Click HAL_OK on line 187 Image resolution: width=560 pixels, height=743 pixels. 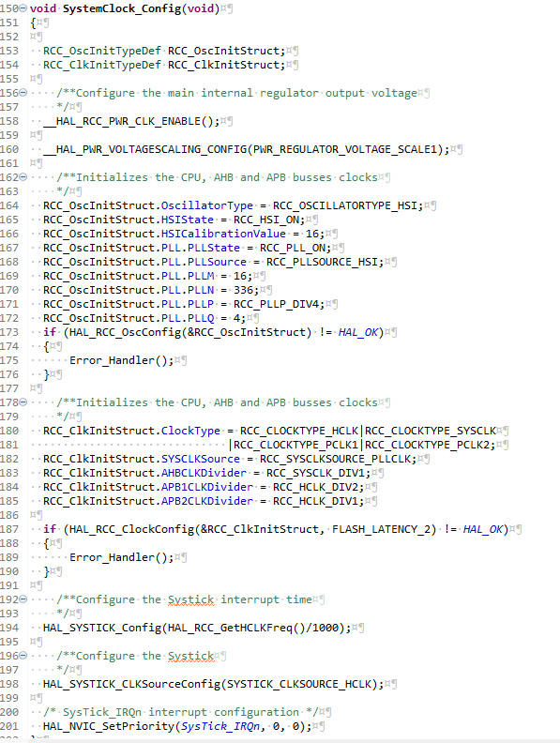click(482, 529)
